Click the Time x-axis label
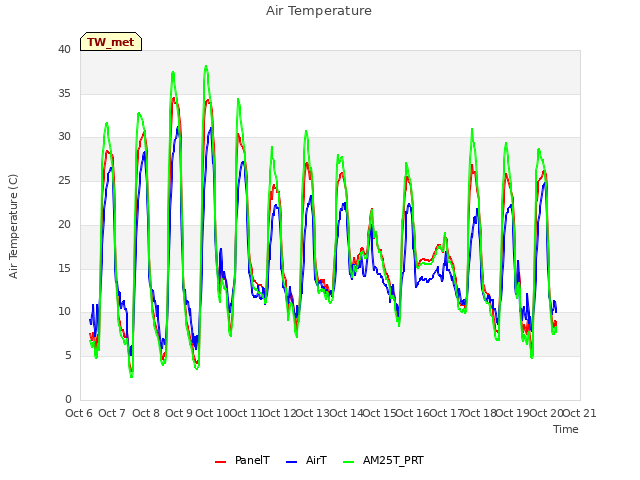The image size is (640, 480). [x=566, y=429]
